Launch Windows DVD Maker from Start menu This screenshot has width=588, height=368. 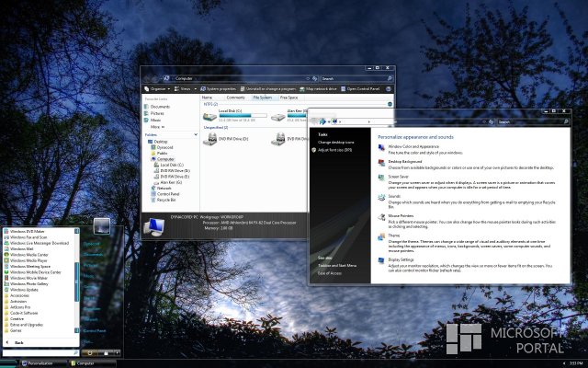(27, 231)
